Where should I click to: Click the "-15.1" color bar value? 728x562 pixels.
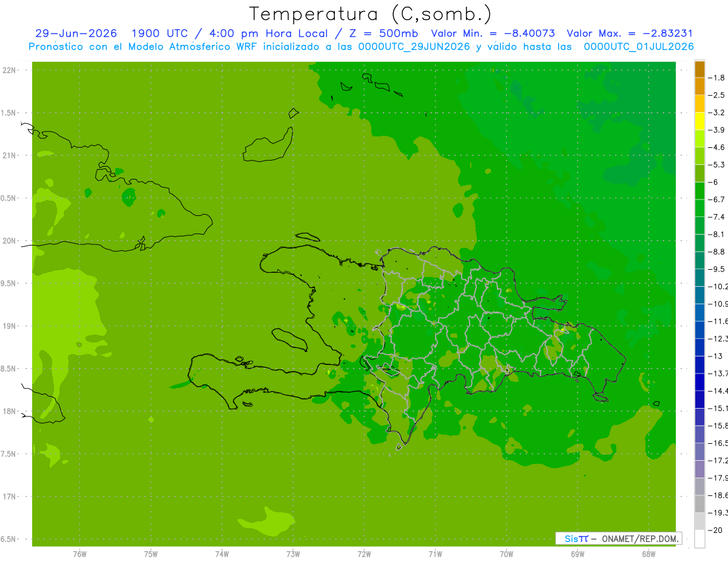click(717, 408)
